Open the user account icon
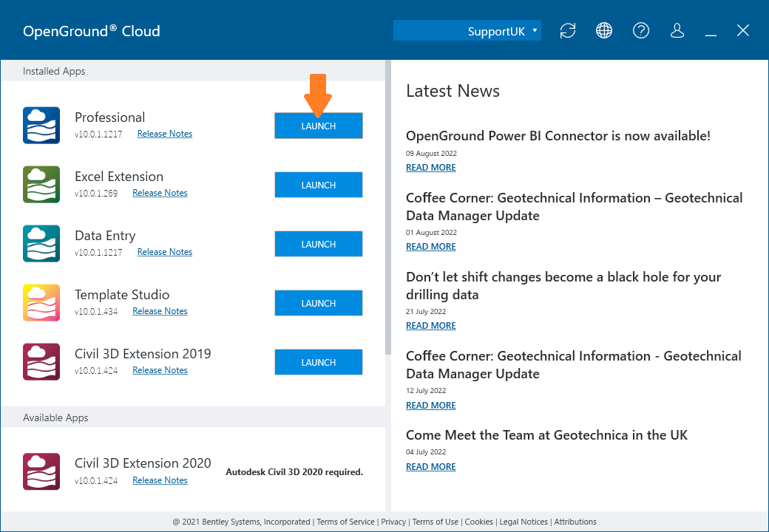Image resolution: width=769 pixels, height=532 pixels. pyautogui.click(x=677, y=31)
